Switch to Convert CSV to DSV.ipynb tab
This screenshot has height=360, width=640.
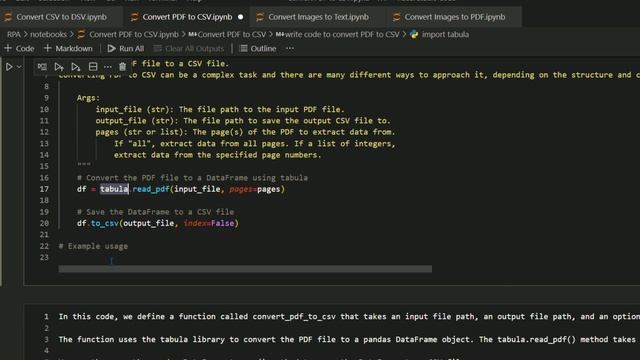(x=61, y=17)
